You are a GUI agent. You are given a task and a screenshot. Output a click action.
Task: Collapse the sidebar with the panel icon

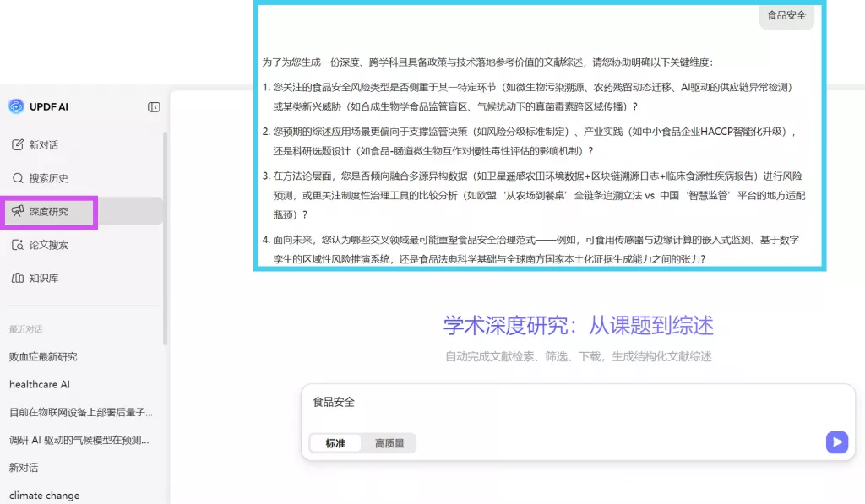(154, 106)
